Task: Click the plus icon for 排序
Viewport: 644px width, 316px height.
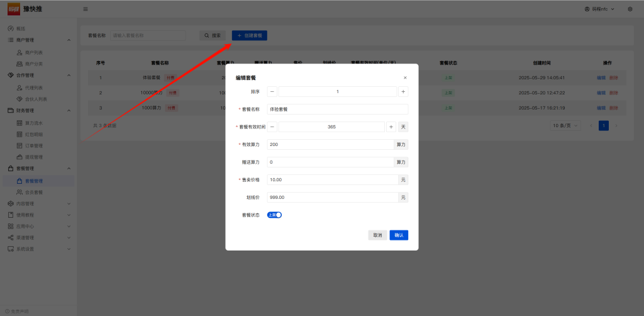Action: (x=403, y=91)
